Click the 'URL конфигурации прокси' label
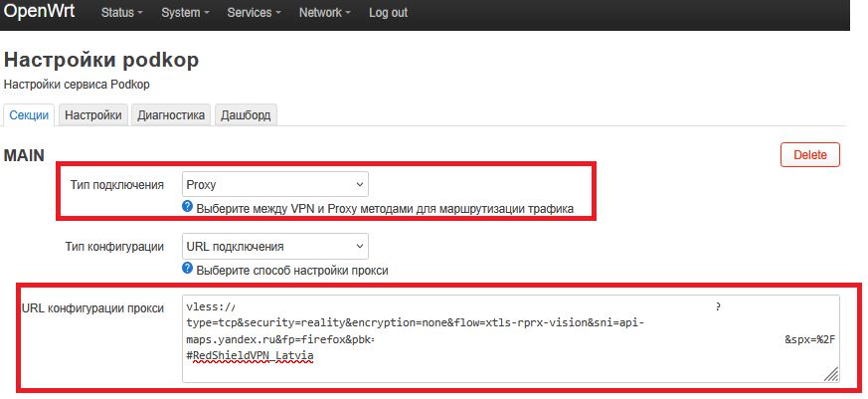 (92, 308)
